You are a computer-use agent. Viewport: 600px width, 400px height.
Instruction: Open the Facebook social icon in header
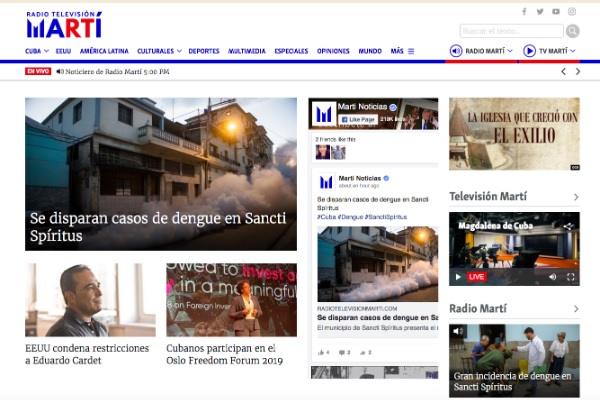click(x=524, y=11)
